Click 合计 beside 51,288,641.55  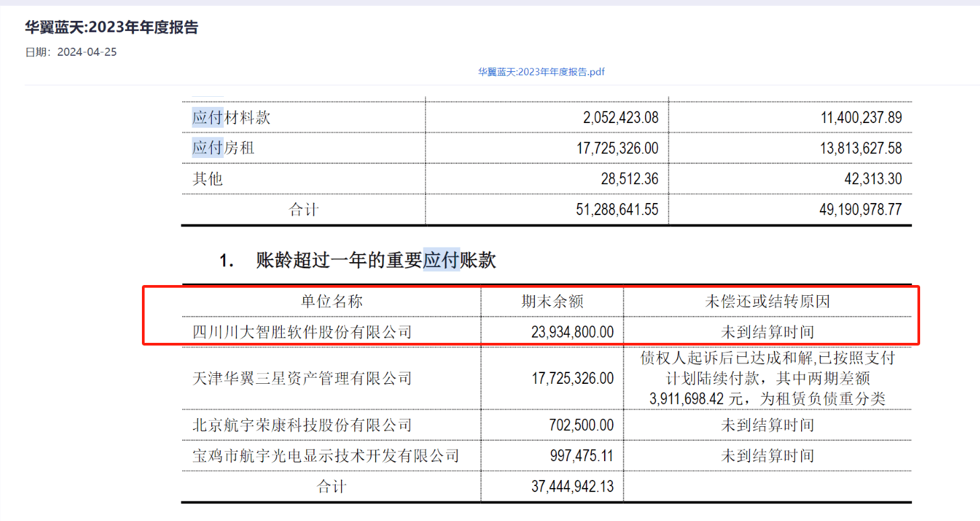pyautogui.click(x=304, y=210)
